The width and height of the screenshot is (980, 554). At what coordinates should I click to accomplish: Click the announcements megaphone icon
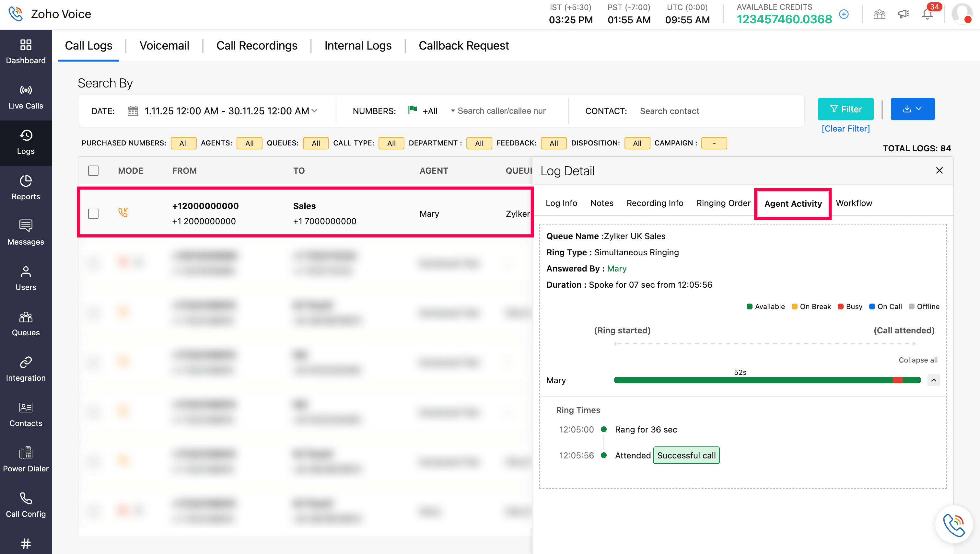tap(903, 15)
